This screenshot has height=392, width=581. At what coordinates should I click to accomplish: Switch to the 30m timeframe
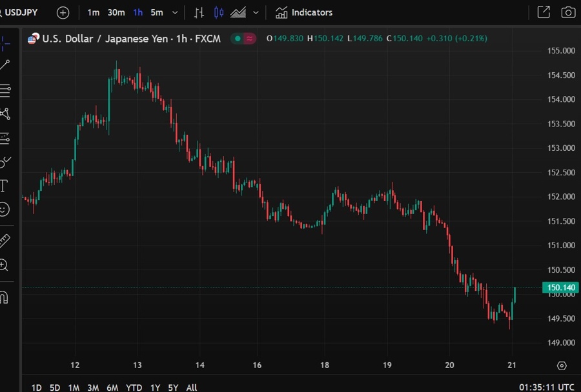pos(116,12)
